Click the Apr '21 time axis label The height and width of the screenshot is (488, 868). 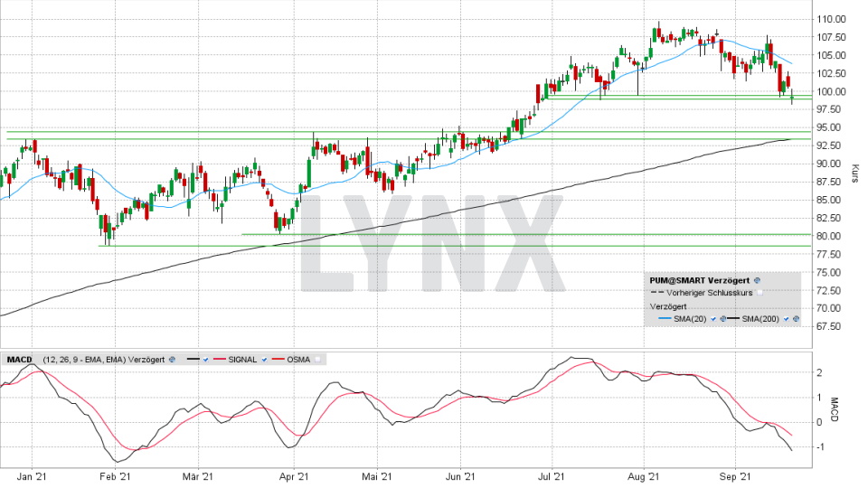[x=295, y=476]
